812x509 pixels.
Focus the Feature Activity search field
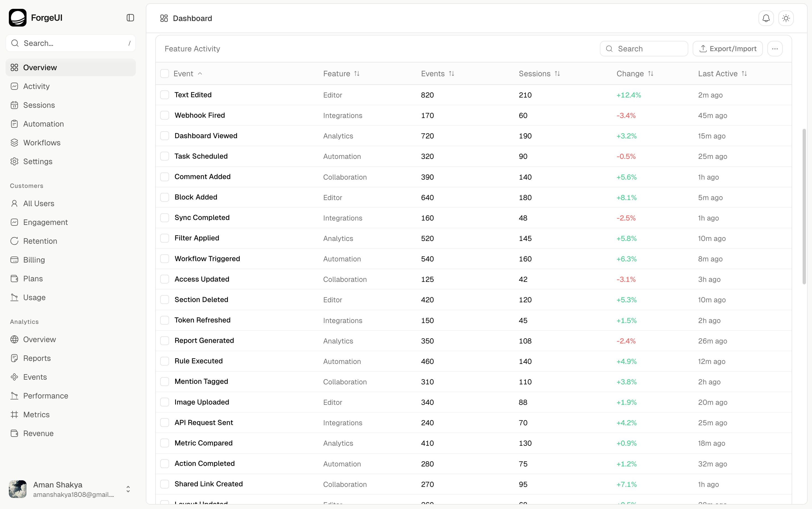click(644, 48)
